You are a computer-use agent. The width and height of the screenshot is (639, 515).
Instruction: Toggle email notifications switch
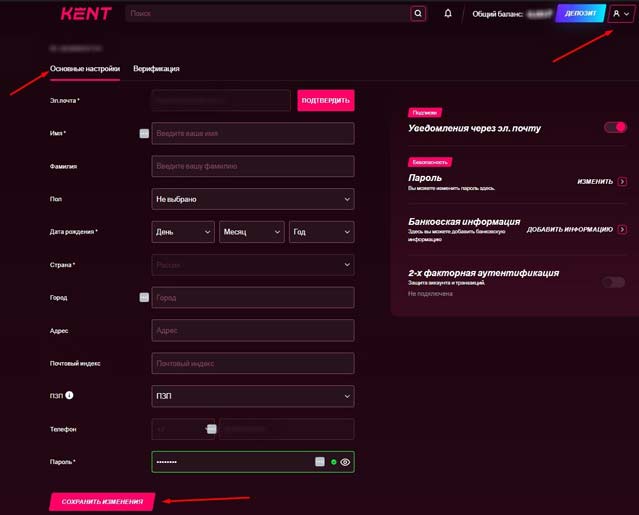click(x=614, y=127)
